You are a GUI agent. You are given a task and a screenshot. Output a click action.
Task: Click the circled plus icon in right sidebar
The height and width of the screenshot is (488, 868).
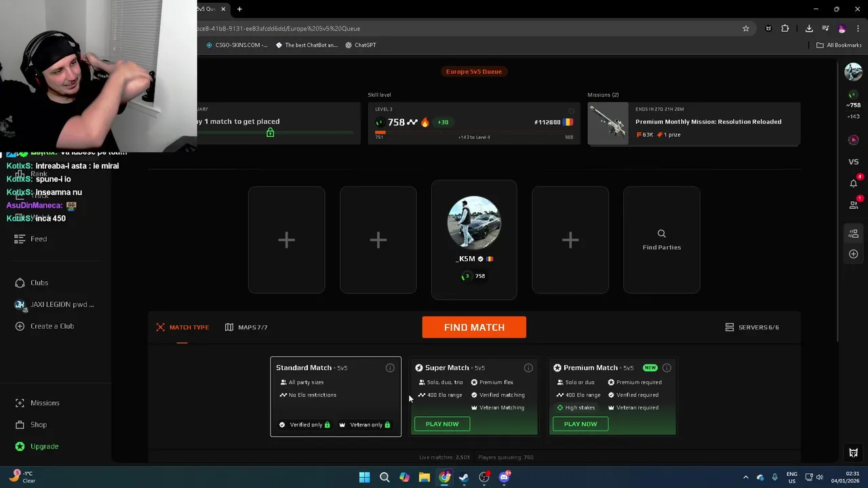coord(853,253)
